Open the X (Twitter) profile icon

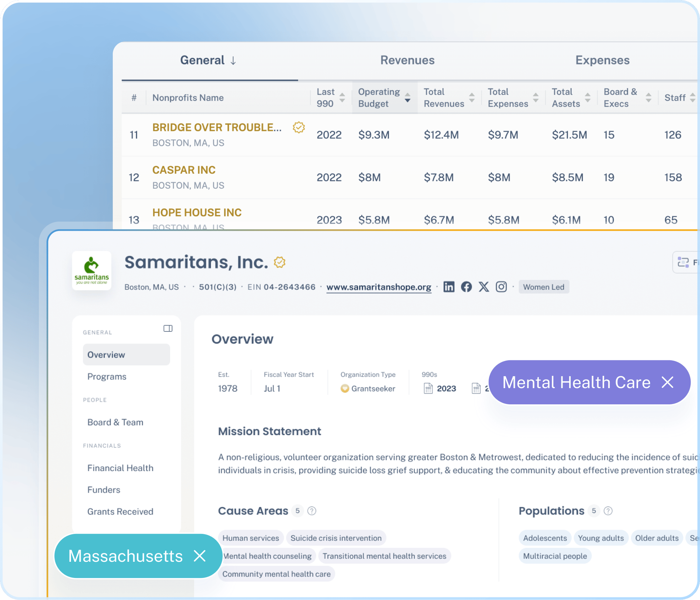pyautogui.click(x=484, y=287)
